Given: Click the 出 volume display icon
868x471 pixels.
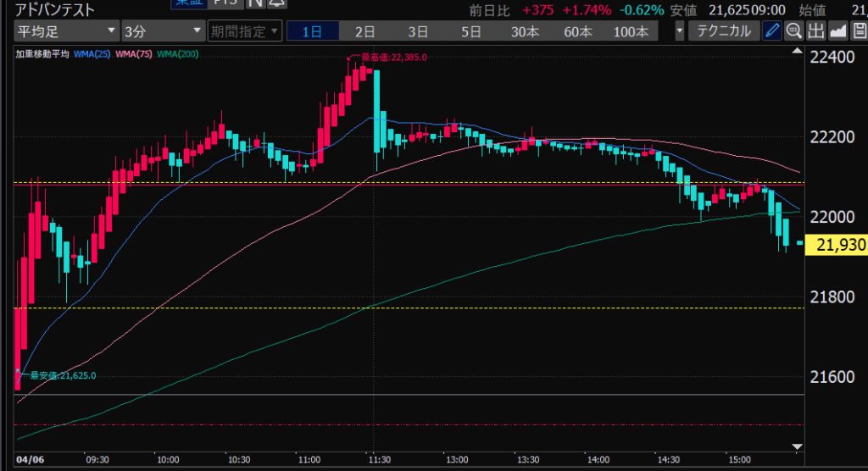Looking at the screenshot, I should click(816, 32).
